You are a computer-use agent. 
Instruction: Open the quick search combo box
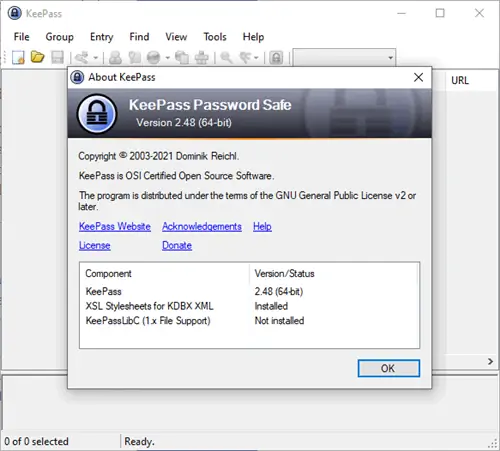(344, 58)
